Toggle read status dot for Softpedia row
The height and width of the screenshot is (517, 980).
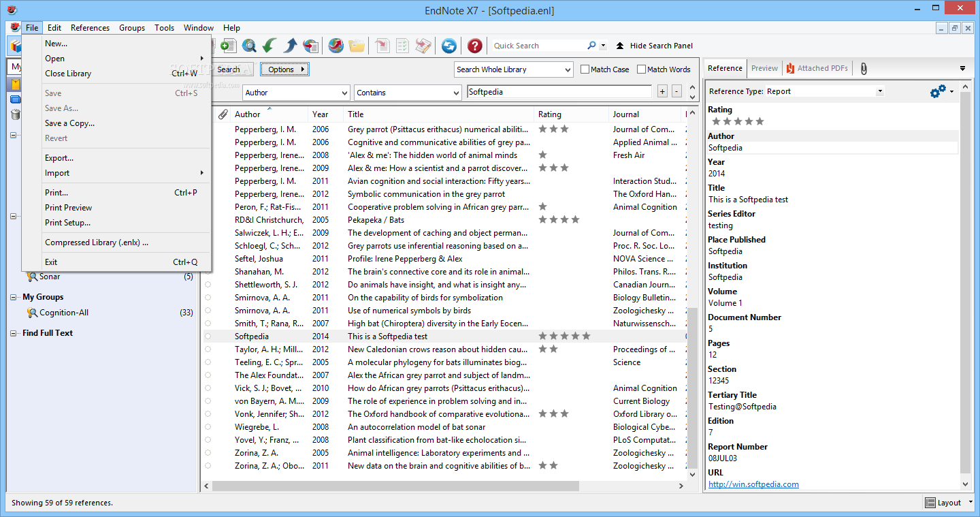[x=208, y=336]
